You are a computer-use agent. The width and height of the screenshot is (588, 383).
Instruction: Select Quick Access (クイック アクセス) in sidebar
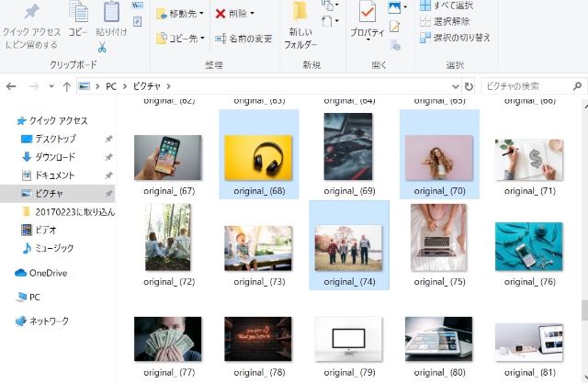(x=52, y=120)
